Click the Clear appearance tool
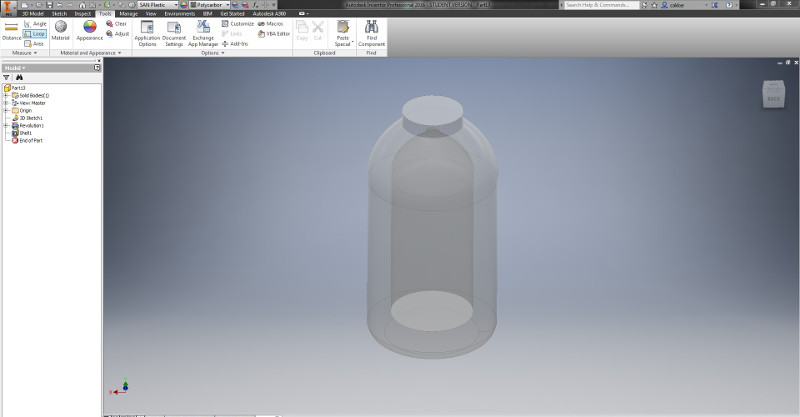This screenshot has height=417, width=800. point(116,24)
